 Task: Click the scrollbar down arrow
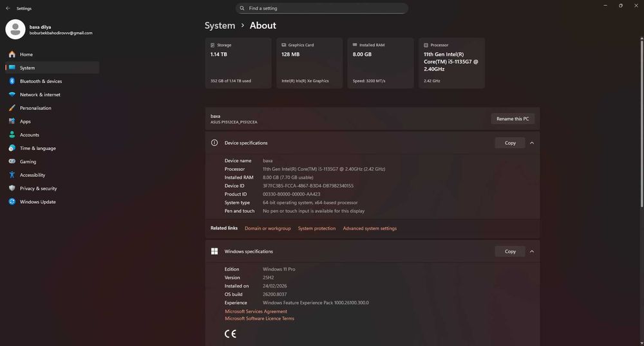coord(641,343)
